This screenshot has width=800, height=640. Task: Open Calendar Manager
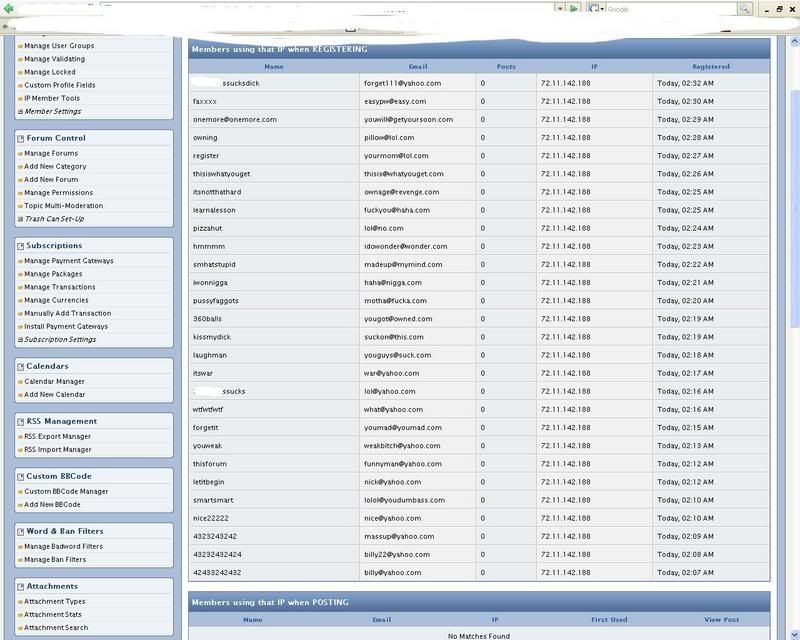pyautogui.click(x=55, y=382)
